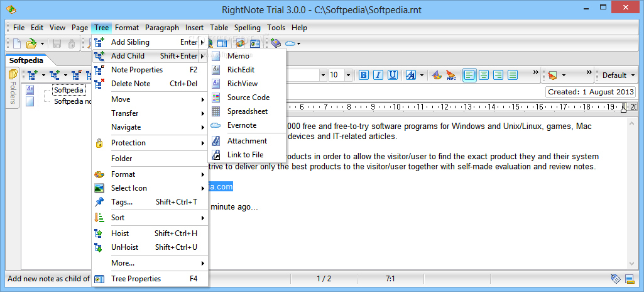This screenshot has height=292, width=644.
Task: Click the highlight brush icon left of Default
Action: coord(552,76)
